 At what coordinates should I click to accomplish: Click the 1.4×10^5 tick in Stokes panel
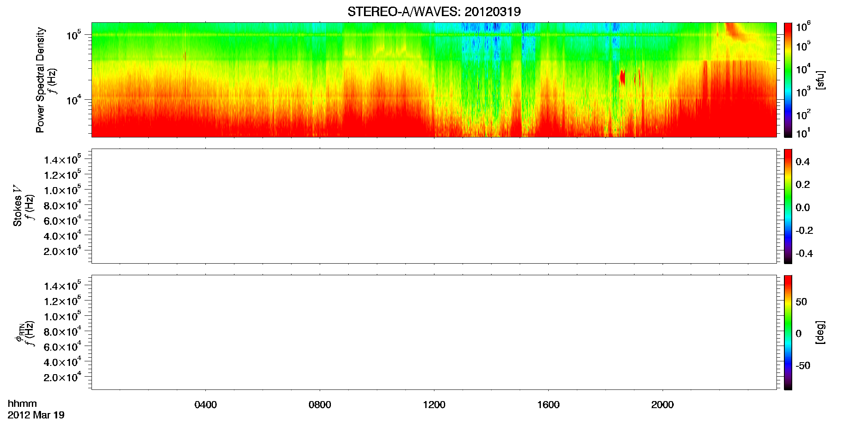click(x=63, y=160)
